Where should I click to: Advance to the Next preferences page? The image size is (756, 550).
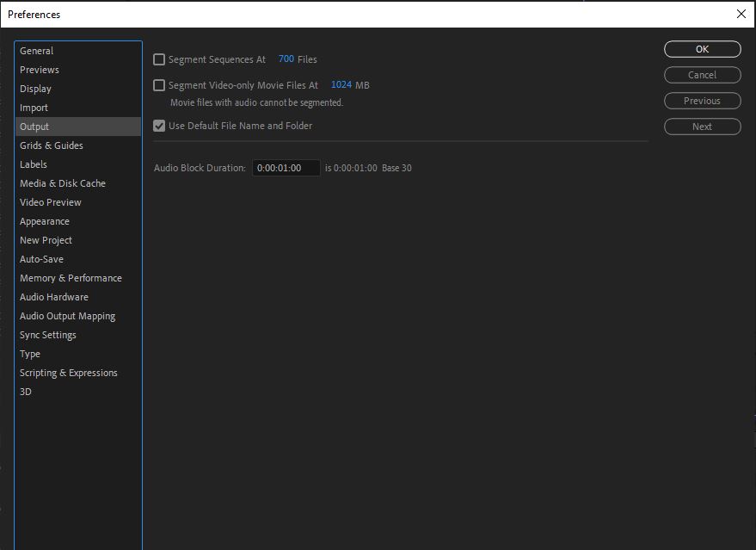tap(701, 127)
